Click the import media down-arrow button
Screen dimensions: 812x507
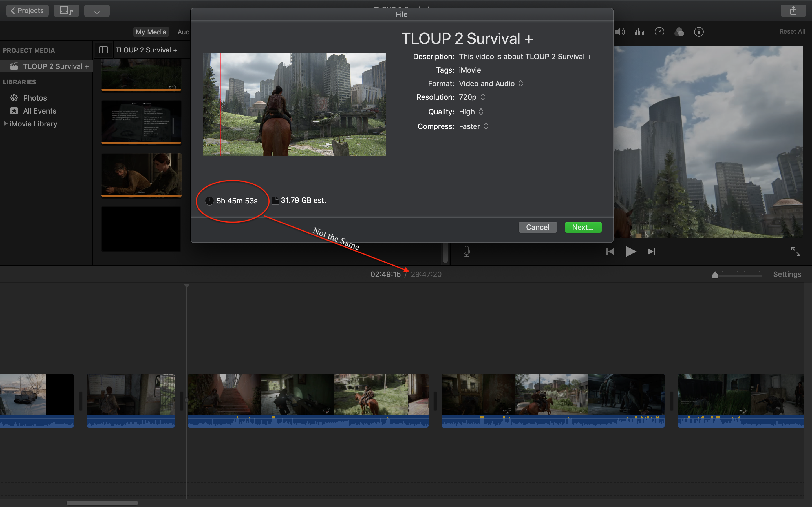click(x=97, y=11)
